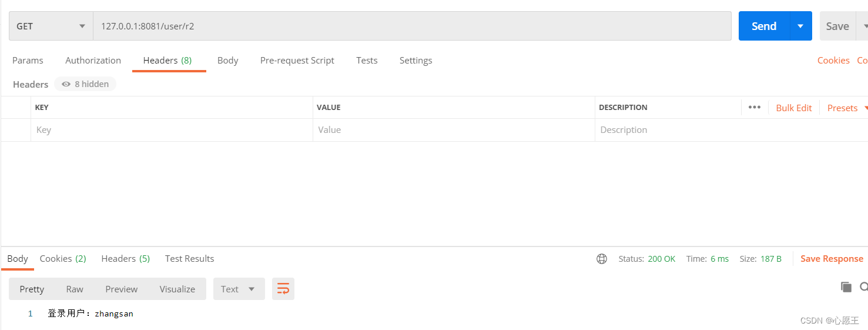Click the globe network info icon

tap(602, 259)
